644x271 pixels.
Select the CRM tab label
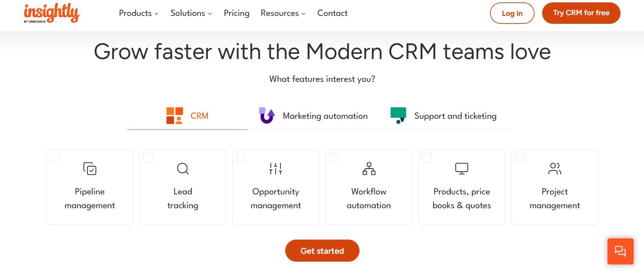(200, 116)
